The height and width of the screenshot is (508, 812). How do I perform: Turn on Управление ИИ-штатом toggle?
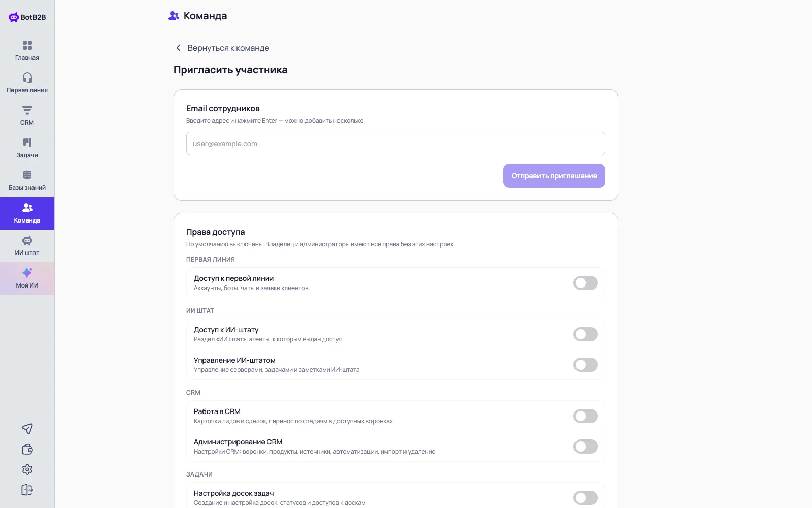pos(586,365)
